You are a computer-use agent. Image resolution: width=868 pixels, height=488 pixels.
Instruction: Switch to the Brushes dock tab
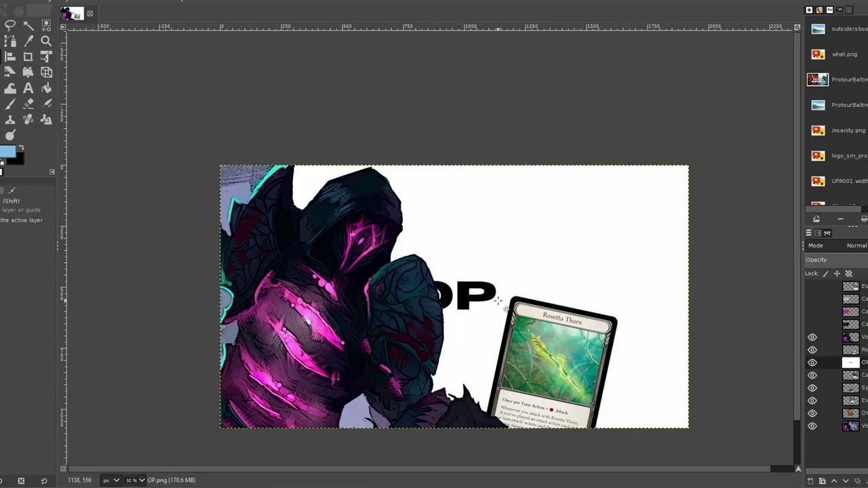click(x=809, y=10)
